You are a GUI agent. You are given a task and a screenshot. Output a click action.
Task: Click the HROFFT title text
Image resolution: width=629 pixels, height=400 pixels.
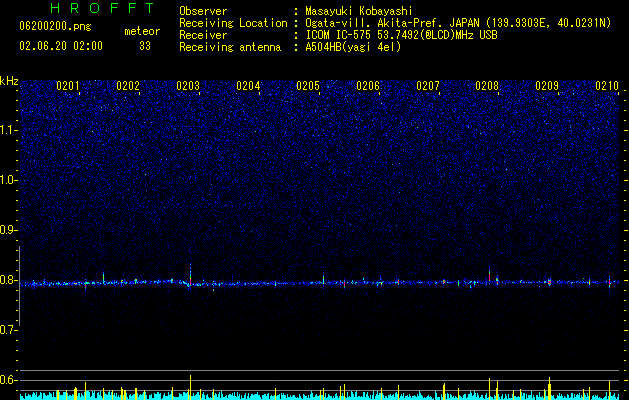(102, 8)
